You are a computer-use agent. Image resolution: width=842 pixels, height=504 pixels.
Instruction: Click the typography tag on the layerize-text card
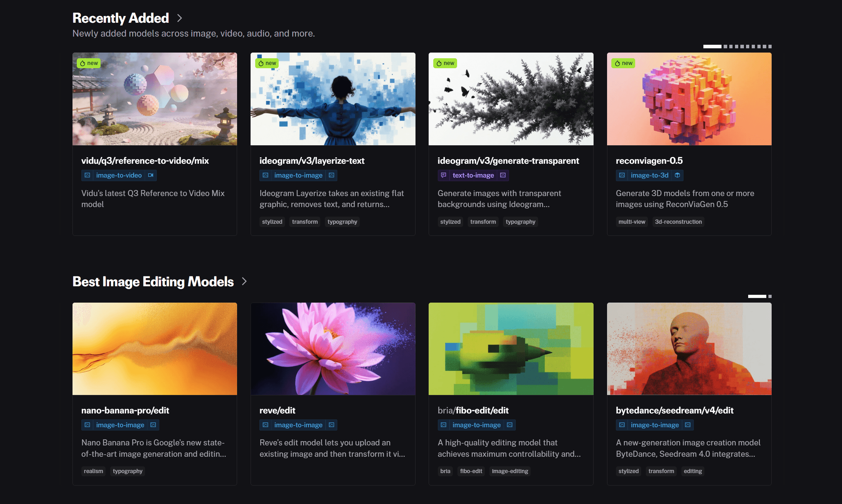pyautogui.click(x=342, y=222)
